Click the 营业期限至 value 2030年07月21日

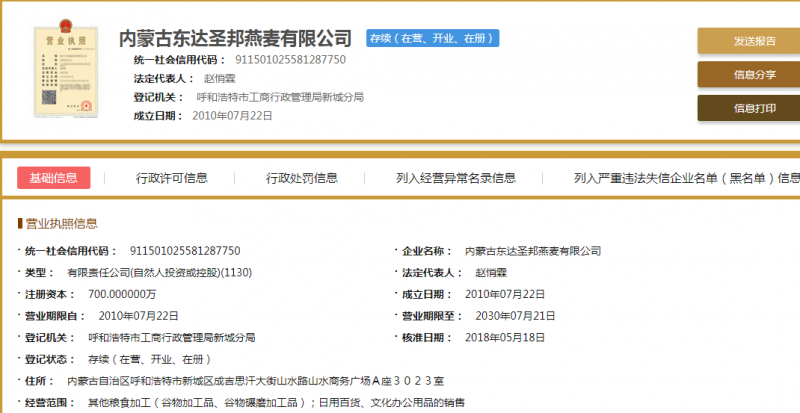tap(515, 316)
